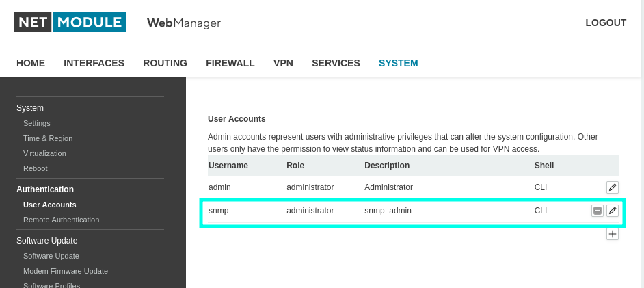Viewport: 644px width, 288px height.
Task: Open the Reboot page
Action: (36, 168)
